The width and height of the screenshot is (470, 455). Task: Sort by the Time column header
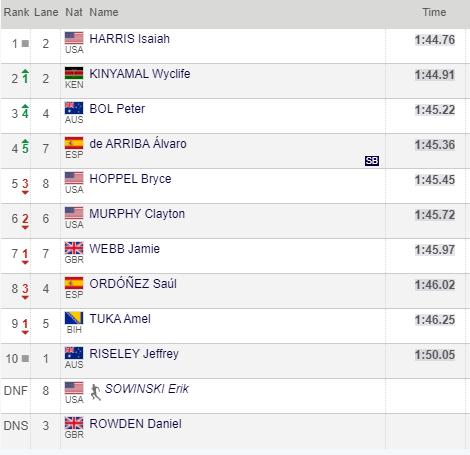click(x=434, y=12)
